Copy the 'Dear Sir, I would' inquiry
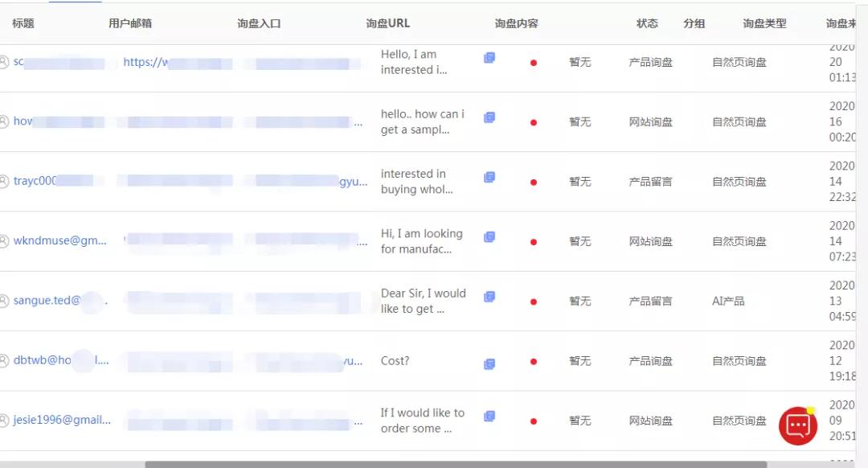The image size is (868, 468). click(489, 297)
